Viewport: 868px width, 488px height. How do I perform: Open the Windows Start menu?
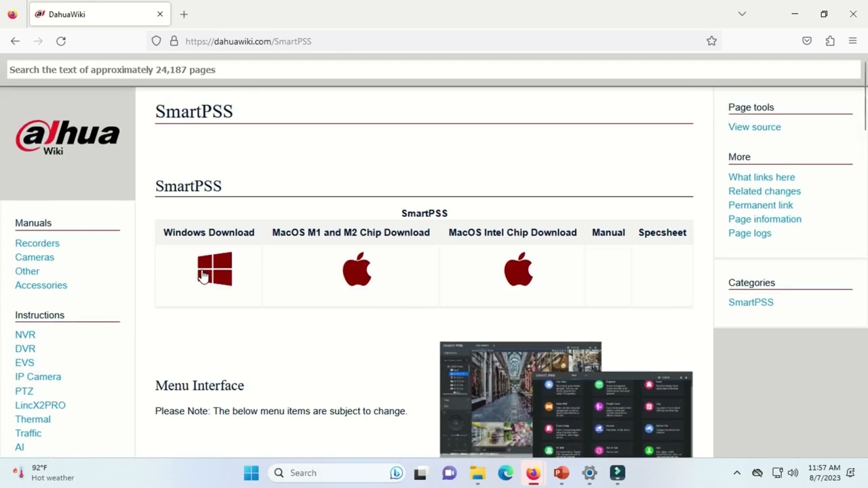(x=251, y=473)
